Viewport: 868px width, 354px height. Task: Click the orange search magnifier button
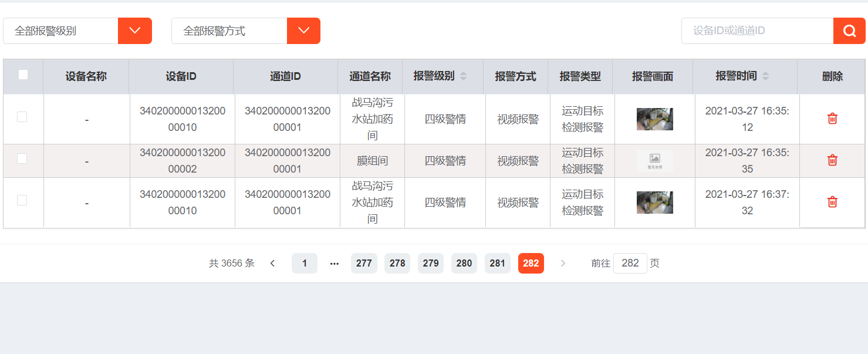[x=849, y=31]
